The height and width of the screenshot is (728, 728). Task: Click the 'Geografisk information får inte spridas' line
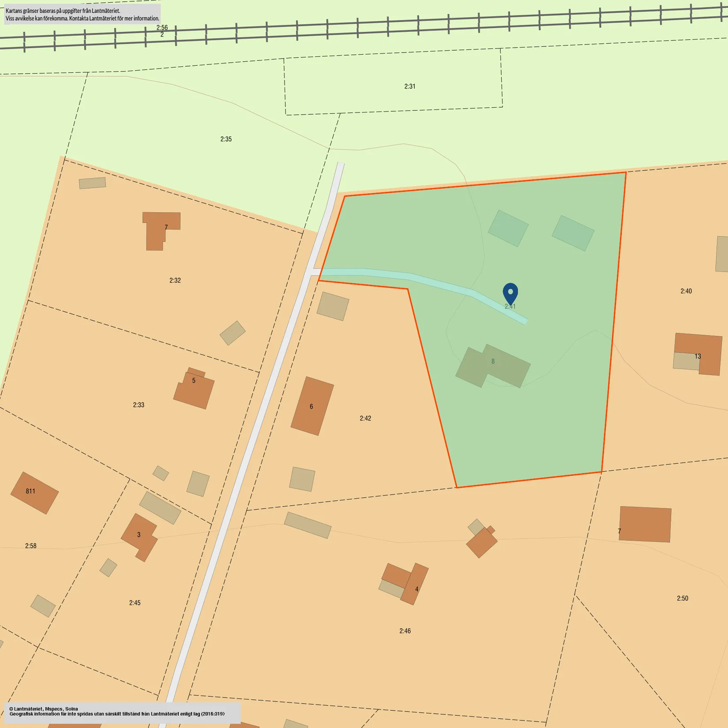coord(117,714)
